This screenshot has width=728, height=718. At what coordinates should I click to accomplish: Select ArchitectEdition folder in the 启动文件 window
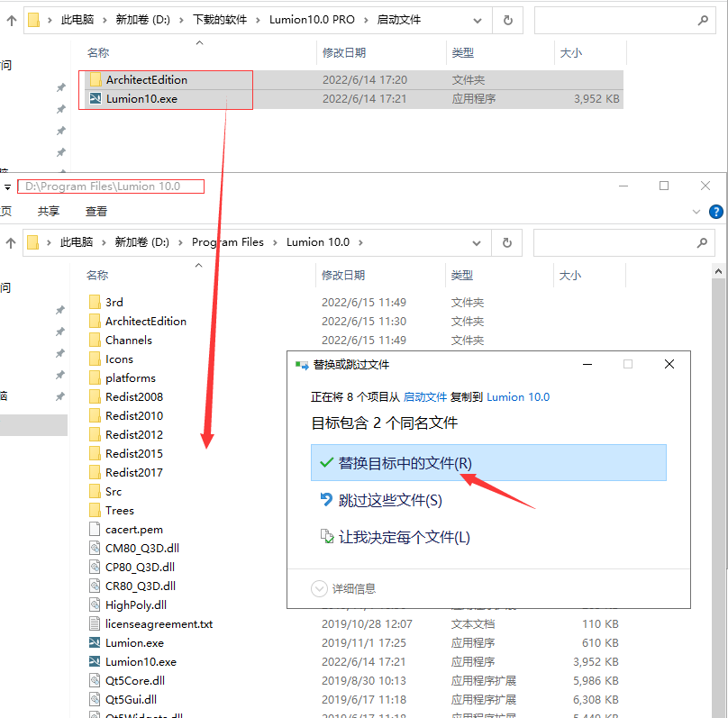146,80
